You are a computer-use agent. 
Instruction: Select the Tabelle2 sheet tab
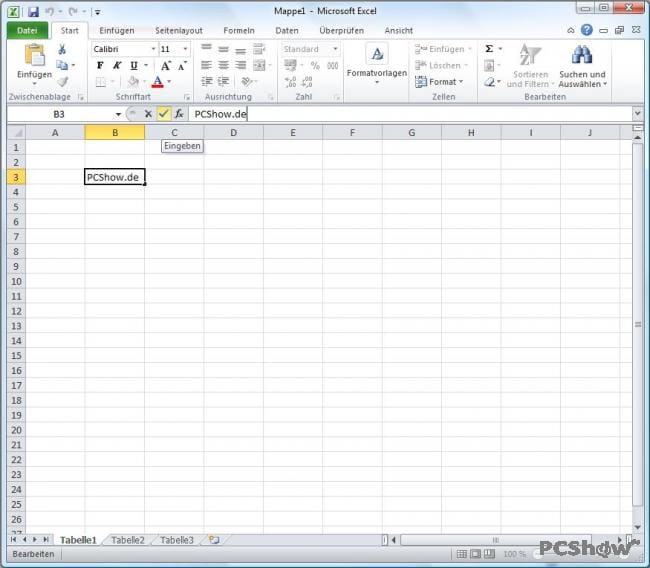[128, 540]
